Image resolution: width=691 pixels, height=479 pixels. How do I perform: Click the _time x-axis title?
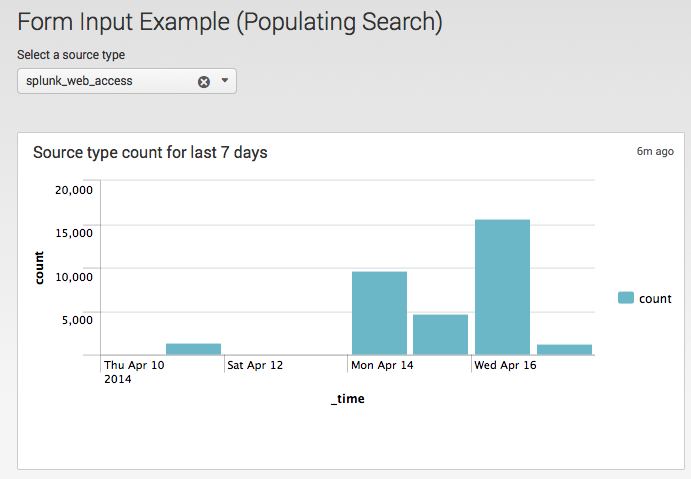coord(348,399)
